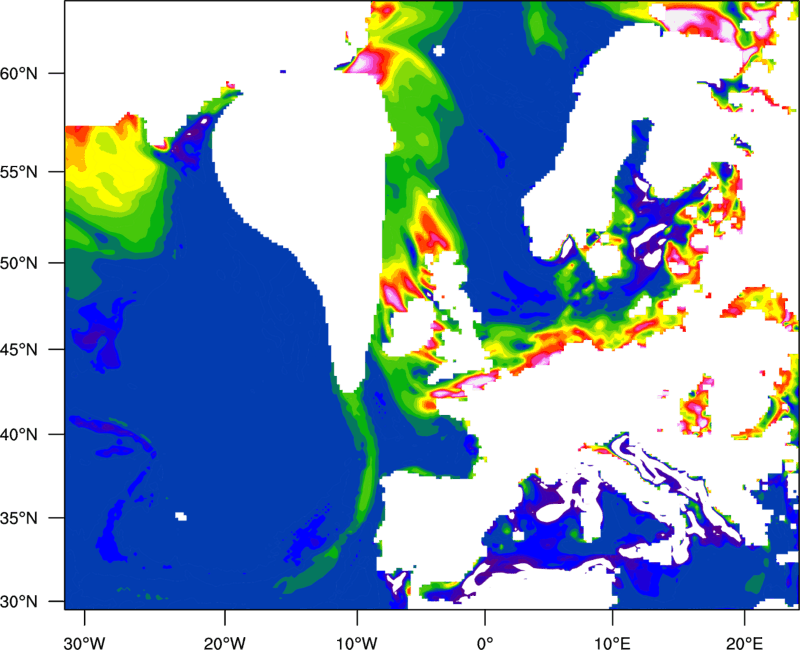Click the 20°W longitude label
The height and width of the screenshot is (650, 800).
coord(225,643)
